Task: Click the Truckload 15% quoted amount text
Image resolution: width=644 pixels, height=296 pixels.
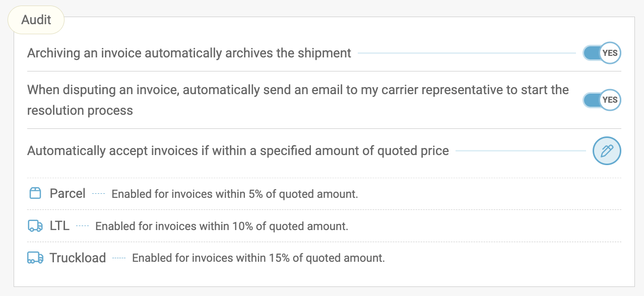Action: [x=259, y=259]
